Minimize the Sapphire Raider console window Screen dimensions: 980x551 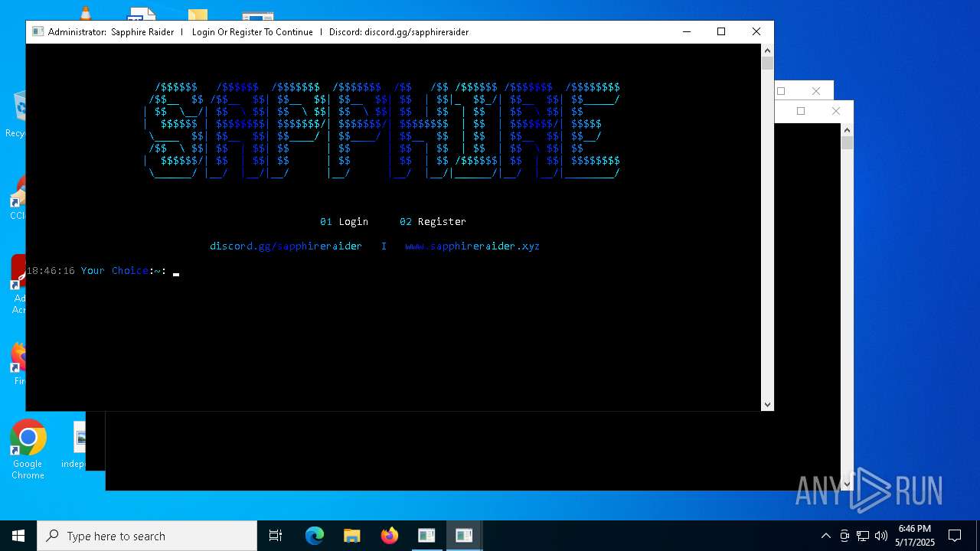click(x=686, y=31)
